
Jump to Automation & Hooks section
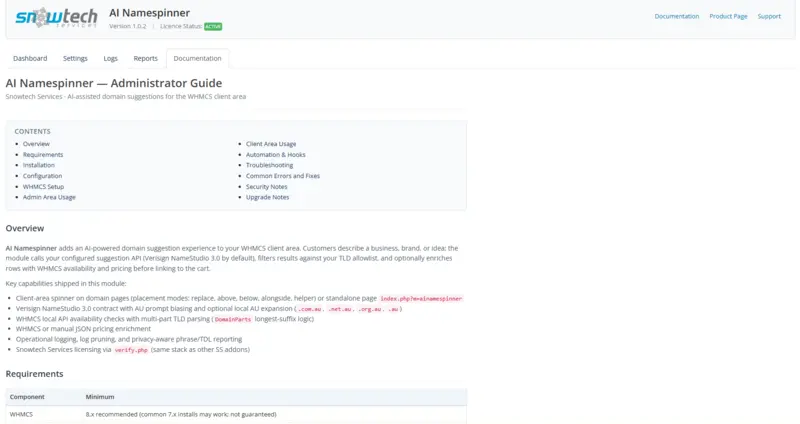tap(276, 155)
